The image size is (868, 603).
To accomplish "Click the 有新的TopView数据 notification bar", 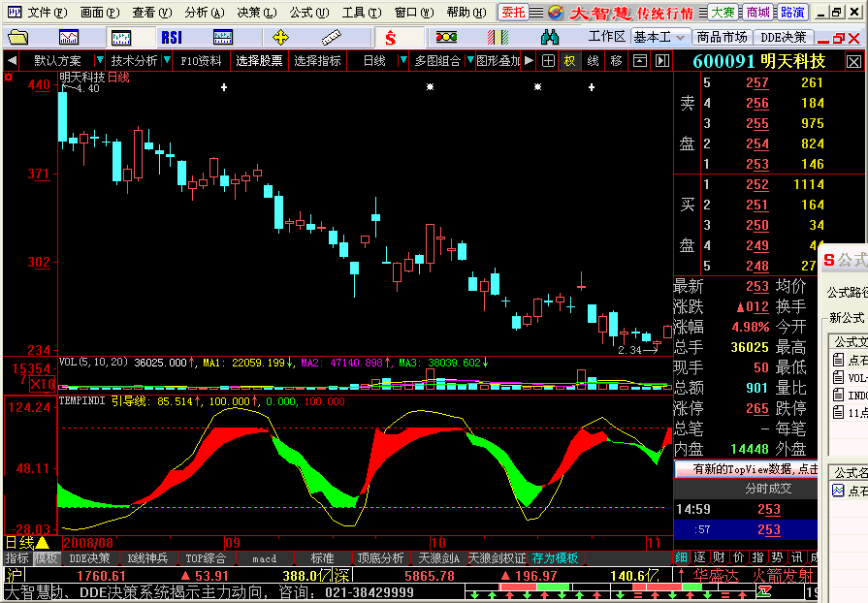I will (746, 469).
